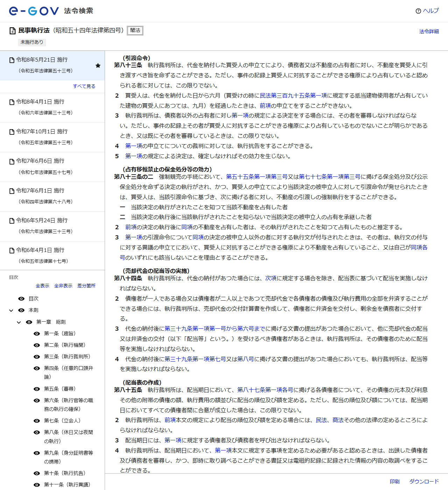This screenshot has width=448, height=490.
Task: Click the help question mark icon
Action: point(418,11)
